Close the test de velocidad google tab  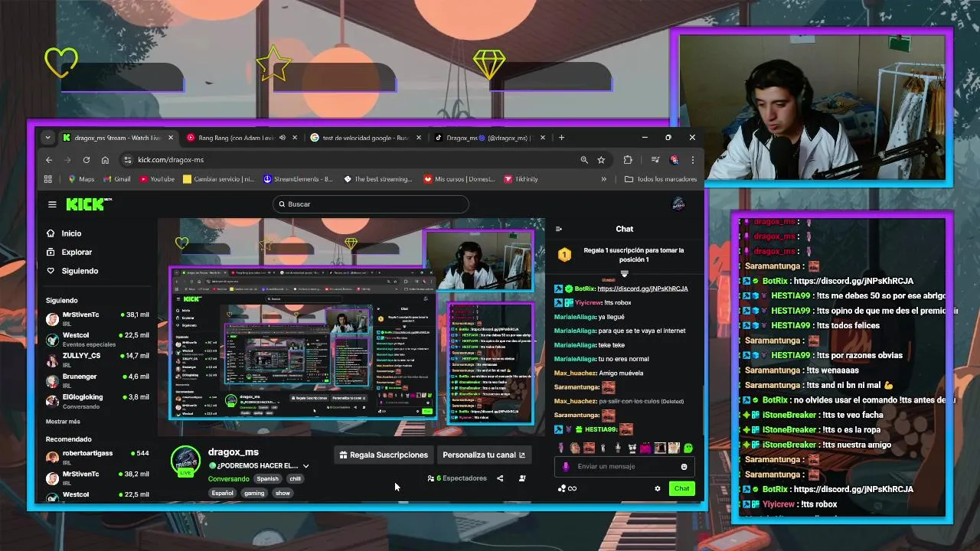[419, 138]
